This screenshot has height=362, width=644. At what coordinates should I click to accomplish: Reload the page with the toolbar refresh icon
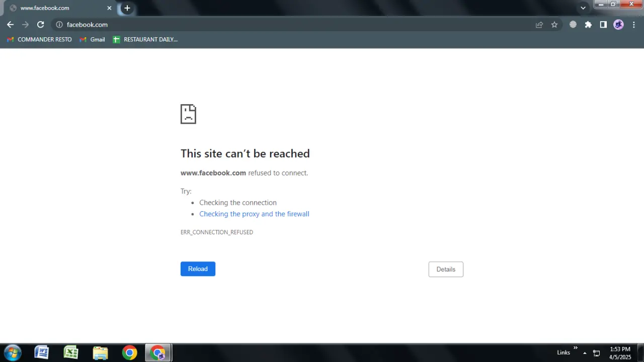click(41, 25)
